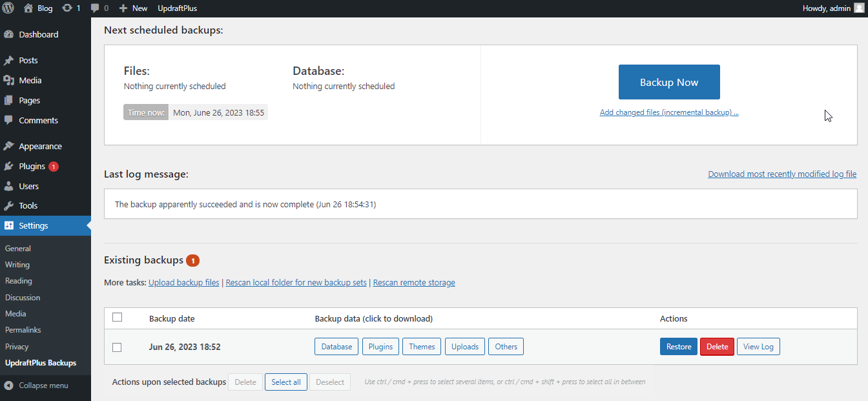Open the Tools menu label
868x401 pixels.
(x=28, y=205)
